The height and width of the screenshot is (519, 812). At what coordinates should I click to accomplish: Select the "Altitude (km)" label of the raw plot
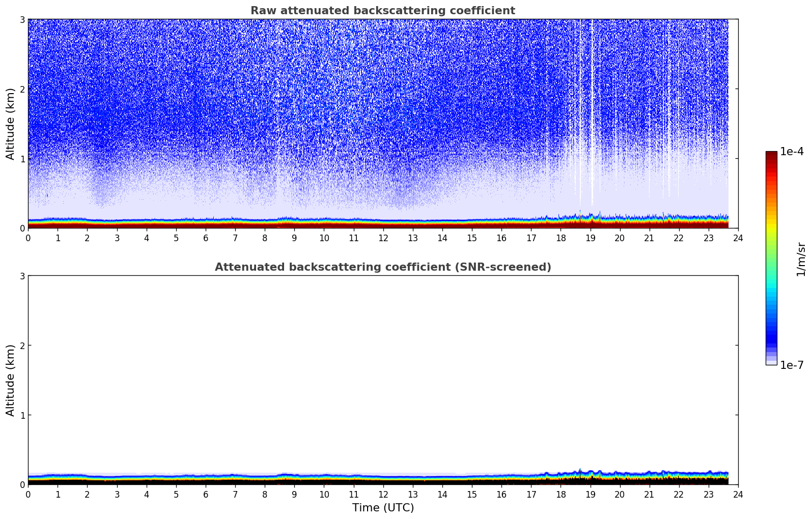[x=11, y=124]
